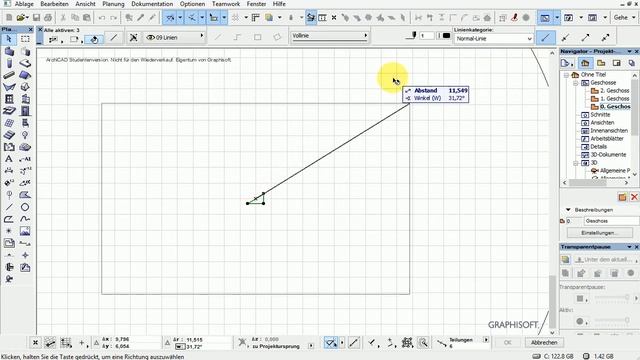Screen dimensions: 640x360
Task: Click the Undo icon in toolbar
Action: point(102,18)
